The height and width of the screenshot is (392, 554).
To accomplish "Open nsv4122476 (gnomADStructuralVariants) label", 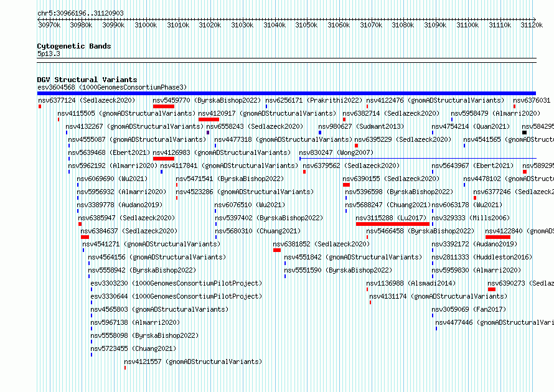I will [435, 100].
